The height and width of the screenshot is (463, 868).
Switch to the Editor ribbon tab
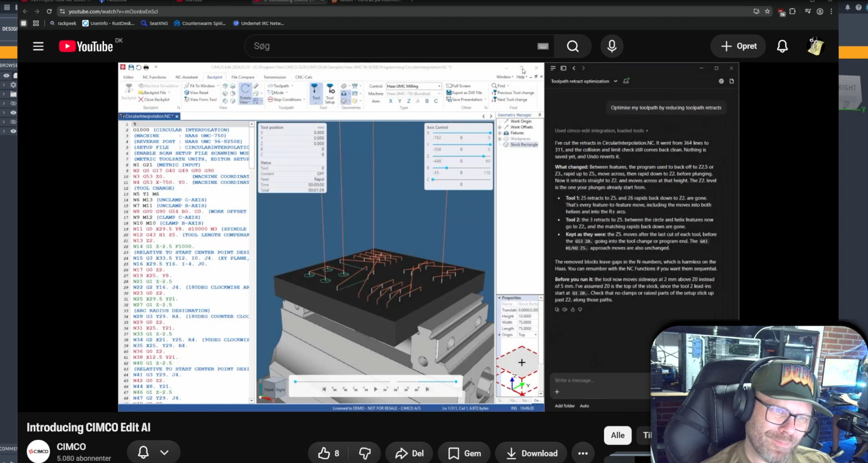[x=128, y=77]
